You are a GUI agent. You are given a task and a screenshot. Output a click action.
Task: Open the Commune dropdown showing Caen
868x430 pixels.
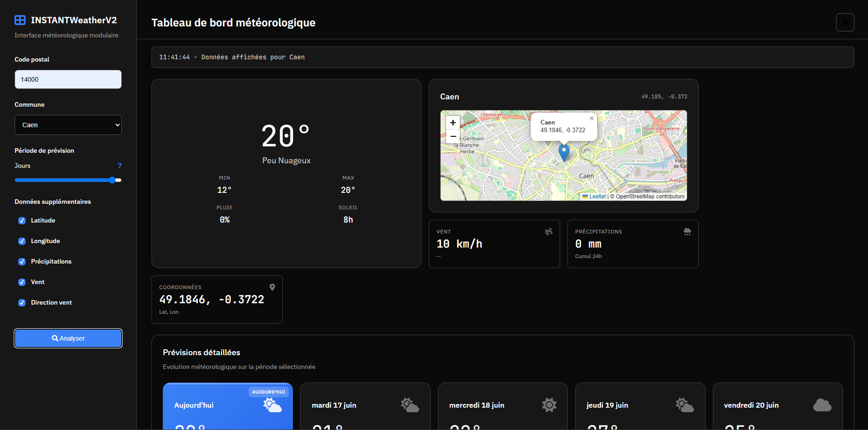68,124
